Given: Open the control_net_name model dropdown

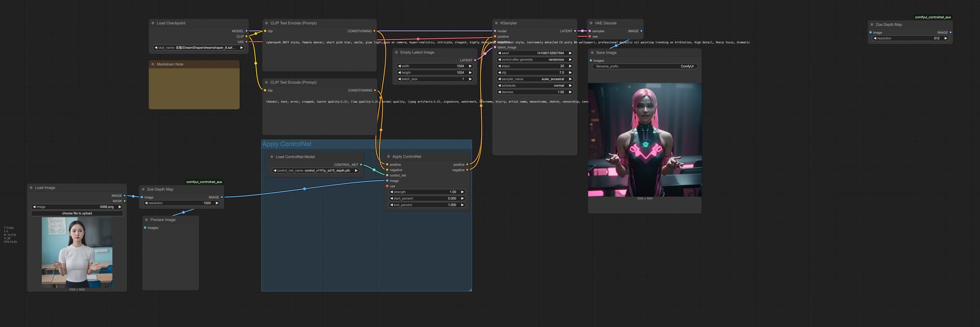Looking at the screenshot, I should pyautogui.click(x=316, y=171).
